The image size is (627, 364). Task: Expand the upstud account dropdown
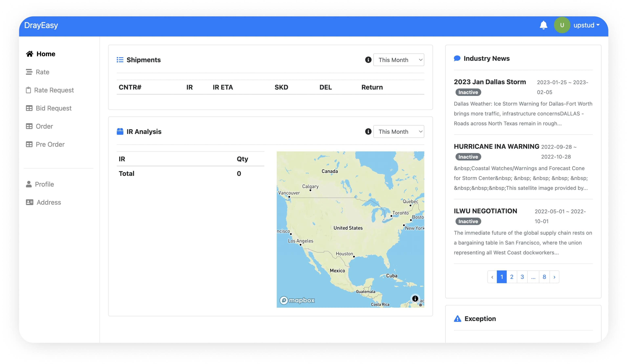[586, 25]
